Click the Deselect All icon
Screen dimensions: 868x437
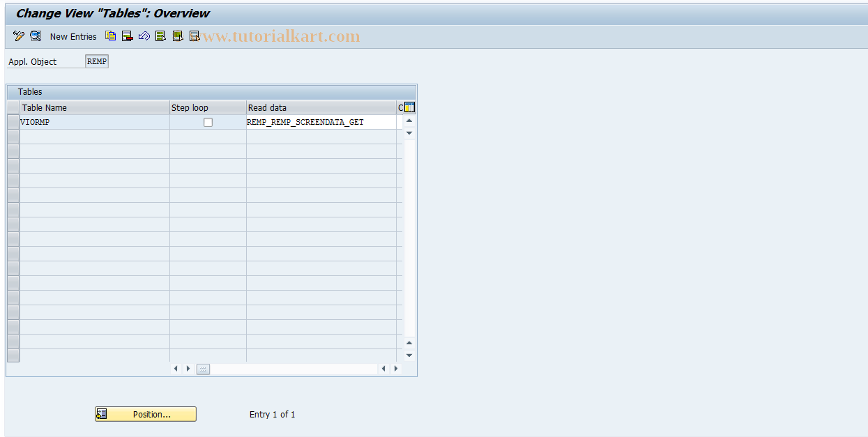tap(195, 36)
